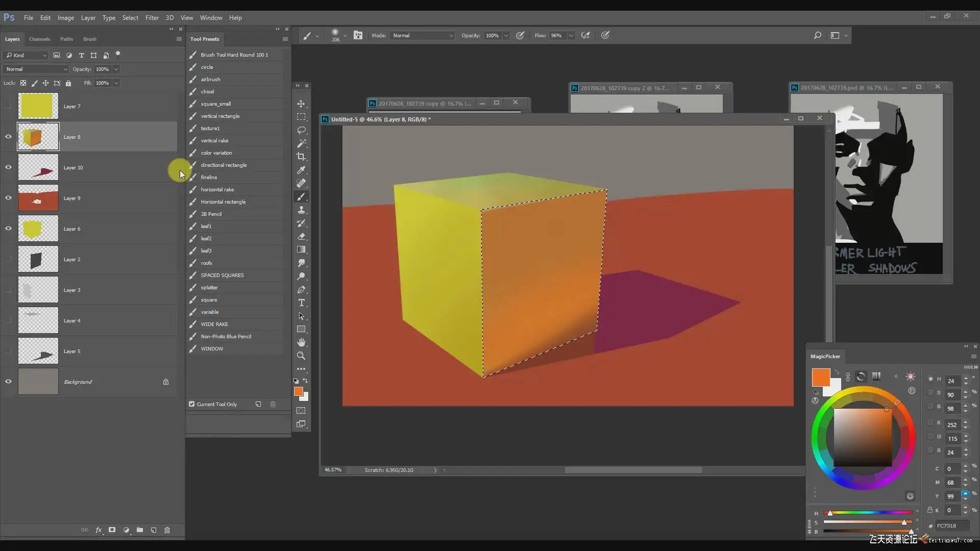
Task: Open brush settings panel toggle icon
Action: [x=358, y=35]
